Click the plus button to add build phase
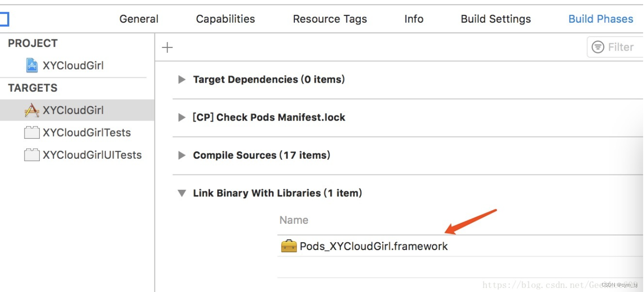The width and height of the screenshot is (644, 292). tap(168, 47)
